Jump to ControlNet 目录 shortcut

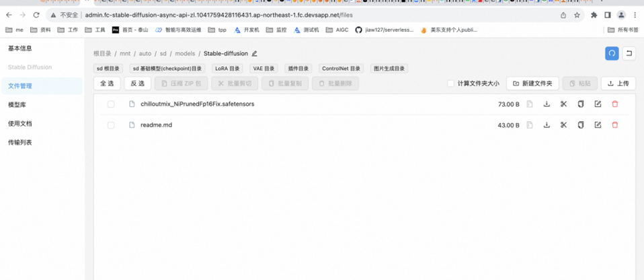pyautogui.click(x=341, y=69)
